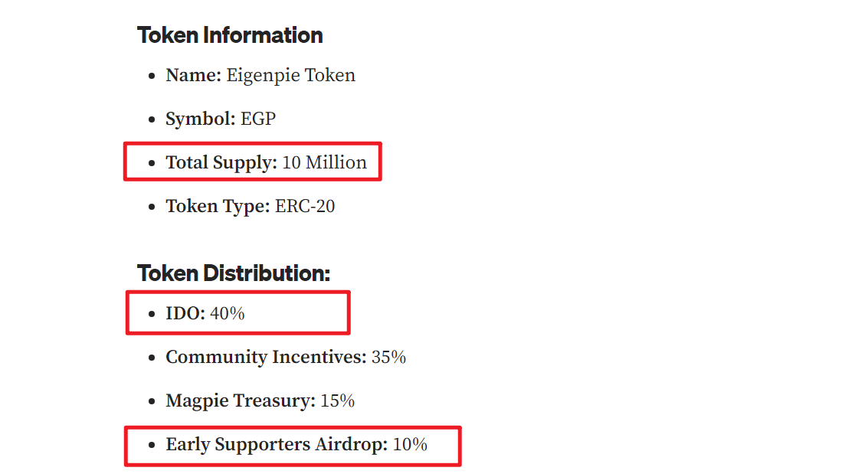Image resolution: width=868 pixels, height=474 pixels.
Task: Select the Magpie Treasury: label
Action: pos(241,401)
